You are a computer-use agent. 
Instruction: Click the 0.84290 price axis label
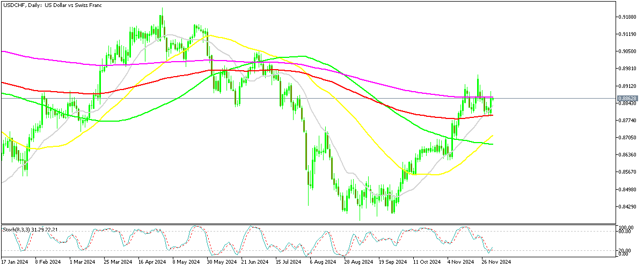(x=628, y=207)
